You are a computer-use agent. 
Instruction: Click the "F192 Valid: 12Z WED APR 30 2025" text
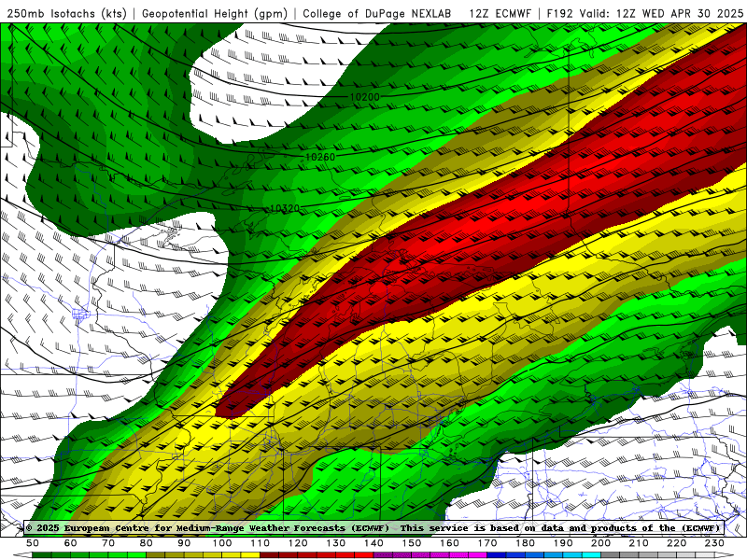tap(645, 14)
